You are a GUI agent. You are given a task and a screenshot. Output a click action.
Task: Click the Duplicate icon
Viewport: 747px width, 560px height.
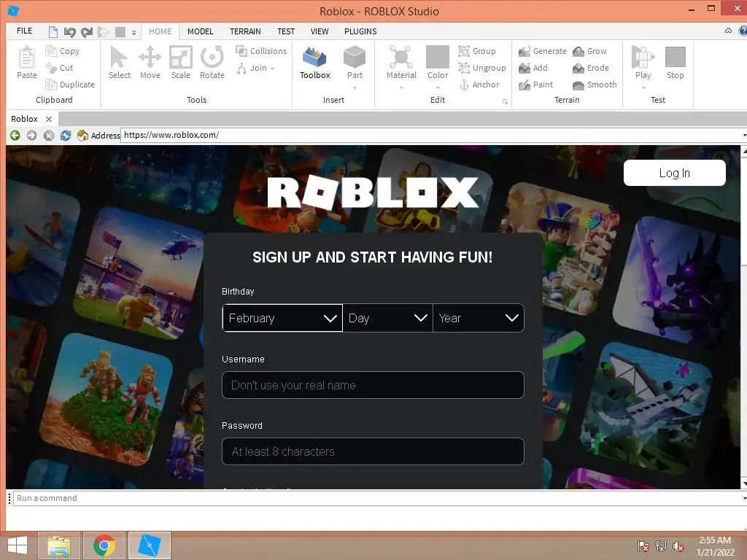tap(51, 85)
